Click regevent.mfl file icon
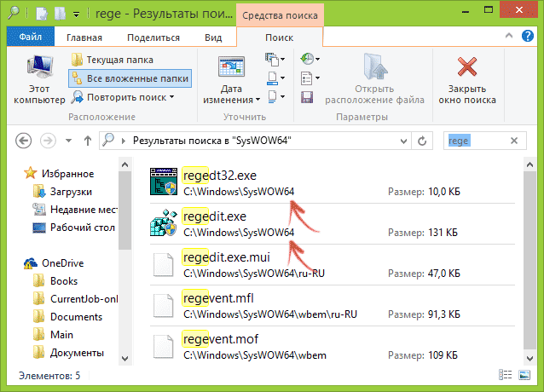The width and height of the screenshot is (544, 392). 164,305
